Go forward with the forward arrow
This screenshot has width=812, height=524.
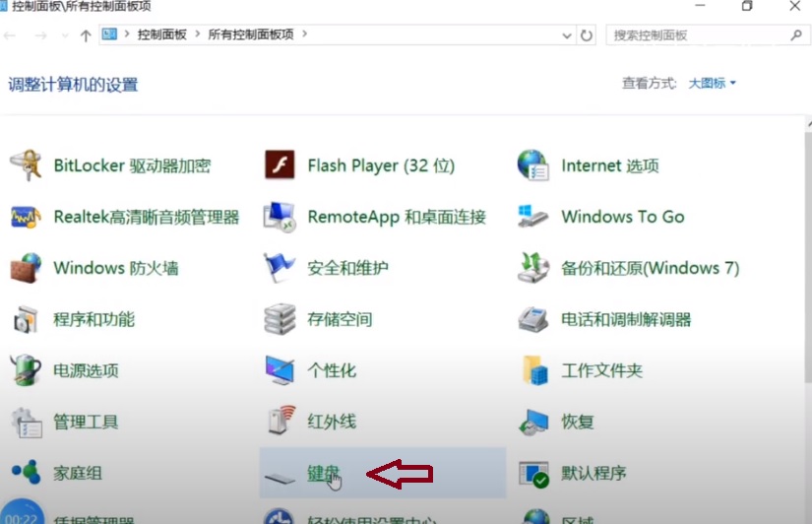(x=40, y=35)
